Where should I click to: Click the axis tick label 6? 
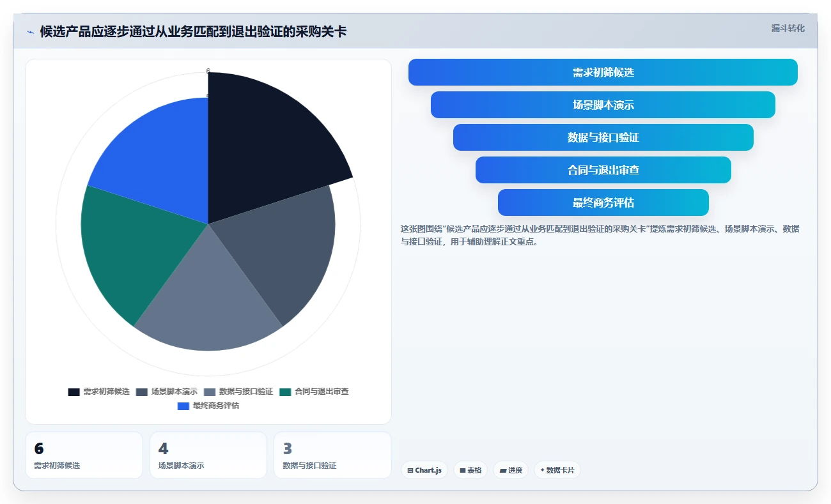click(208, 71)
